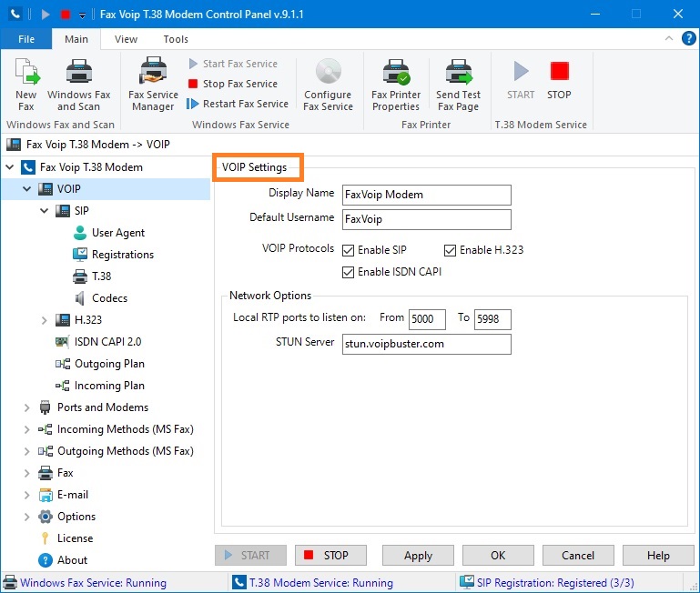This screenshot has width=700, height=593.
Task: Expand the H.323 branch
Action: pos(45,320)
